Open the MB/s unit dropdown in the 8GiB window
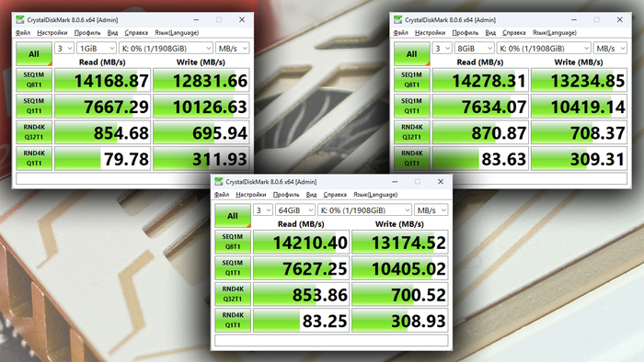Viewport: 644px width, 362px height. pyautogui.click(x=610, y=49)
